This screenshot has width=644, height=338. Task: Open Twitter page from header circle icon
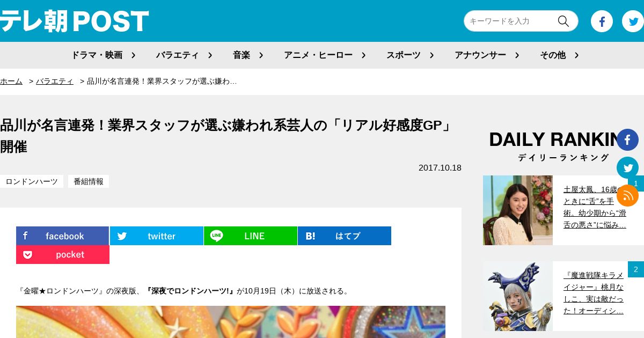[633, 21]
